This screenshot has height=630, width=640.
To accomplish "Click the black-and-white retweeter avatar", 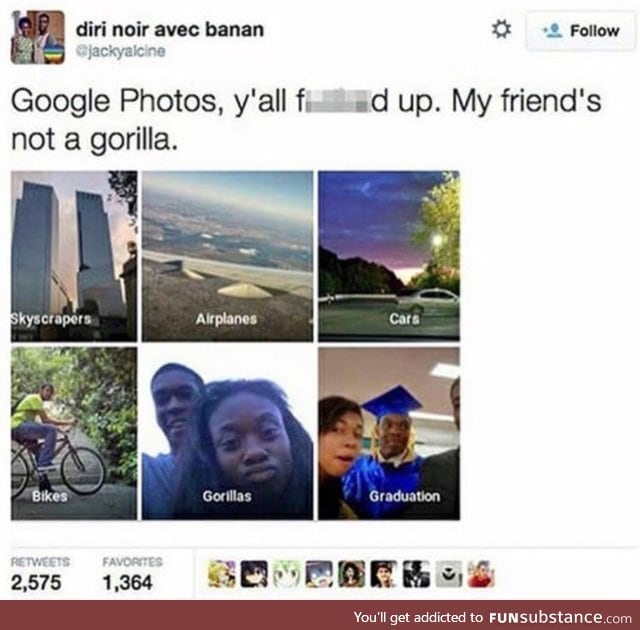I will click(x=416, y=574).
